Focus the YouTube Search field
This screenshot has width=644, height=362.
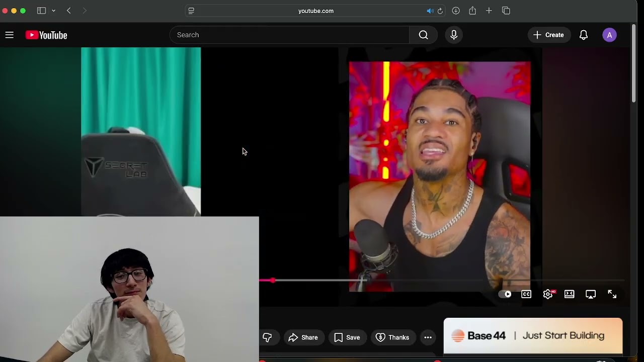pyautogui.click(x=290, y=35)
